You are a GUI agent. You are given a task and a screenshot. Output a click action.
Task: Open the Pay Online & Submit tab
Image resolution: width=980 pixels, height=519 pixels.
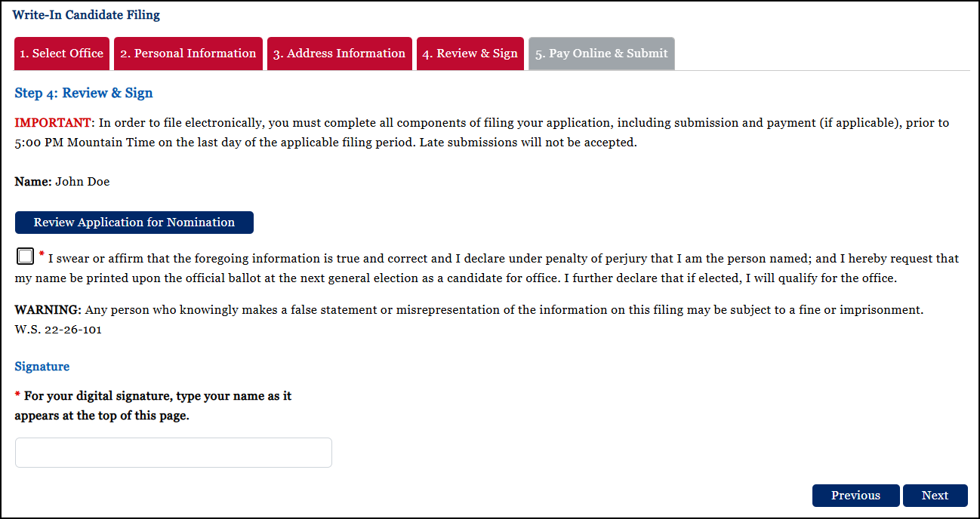602,54
